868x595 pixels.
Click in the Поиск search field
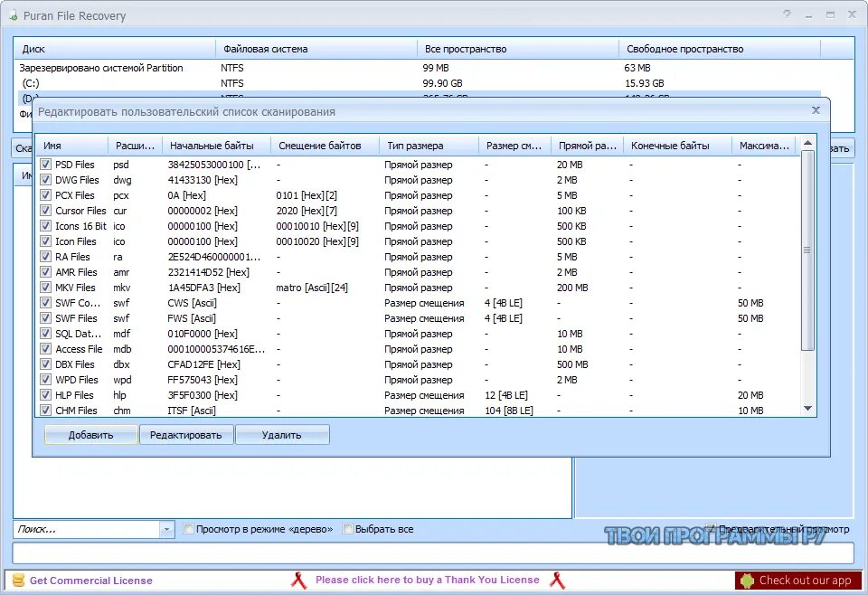click(87, 530)
